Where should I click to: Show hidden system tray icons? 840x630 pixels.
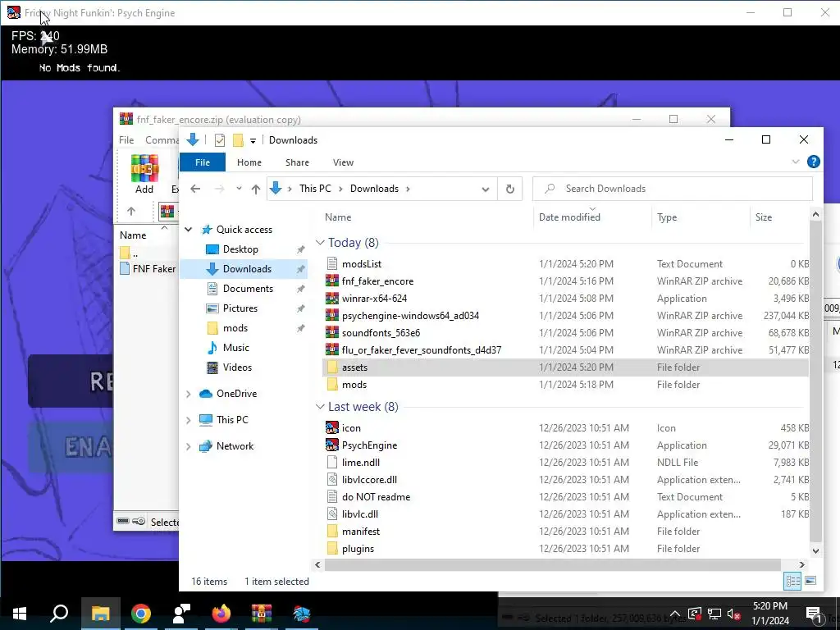pos(675,614)
